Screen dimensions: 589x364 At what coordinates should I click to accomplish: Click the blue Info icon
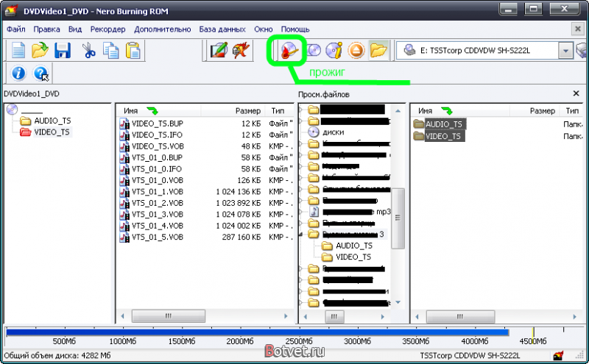click(x=18, y=74)
